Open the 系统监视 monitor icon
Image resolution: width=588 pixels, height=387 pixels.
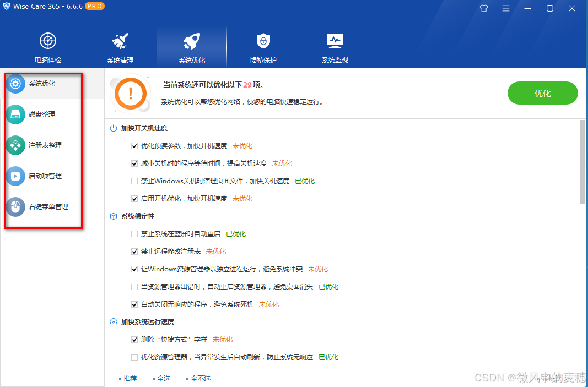(x=335, y=41)
